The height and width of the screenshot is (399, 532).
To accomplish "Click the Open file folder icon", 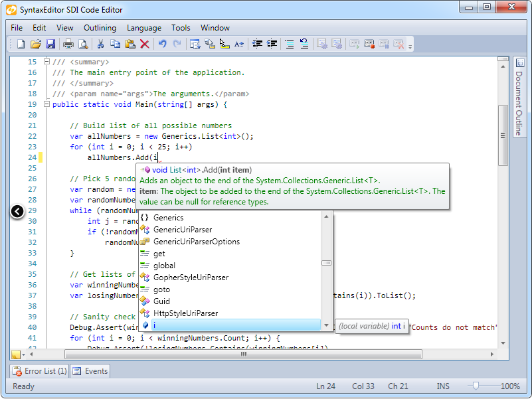I will [35, 44].
